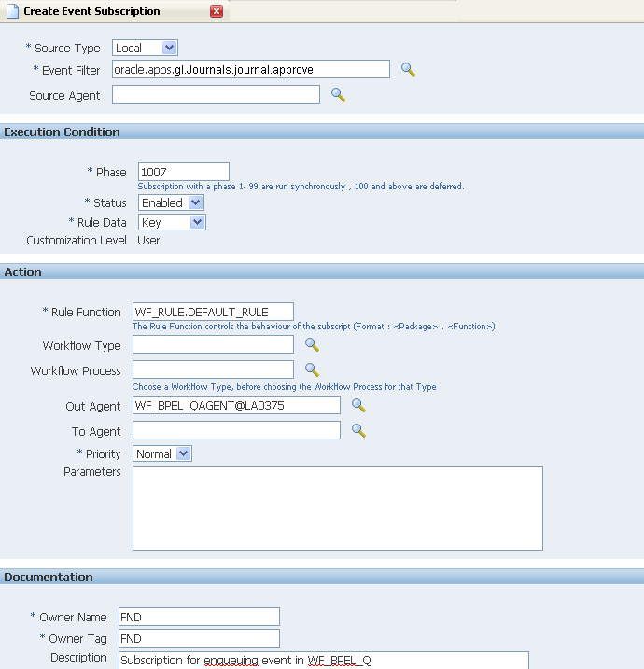Open the Source Type dropdown
This screenshot has height=669, width=644.
[145, 48]
